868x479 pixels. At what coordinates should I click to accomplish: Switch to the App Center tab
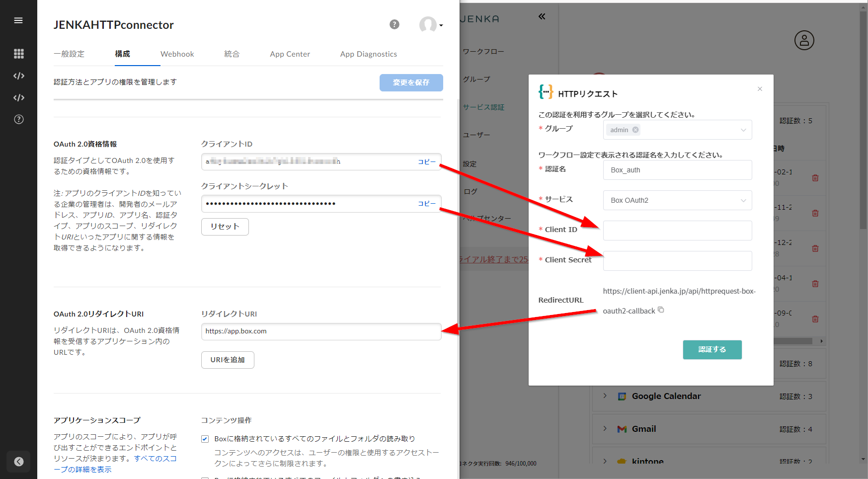click(290, 54)
